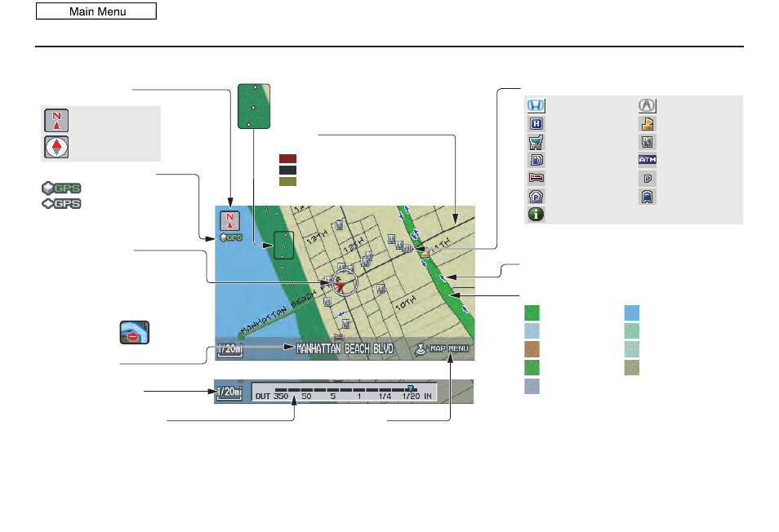
Task: Click the parking lot P icon
Action: point(648,179)
